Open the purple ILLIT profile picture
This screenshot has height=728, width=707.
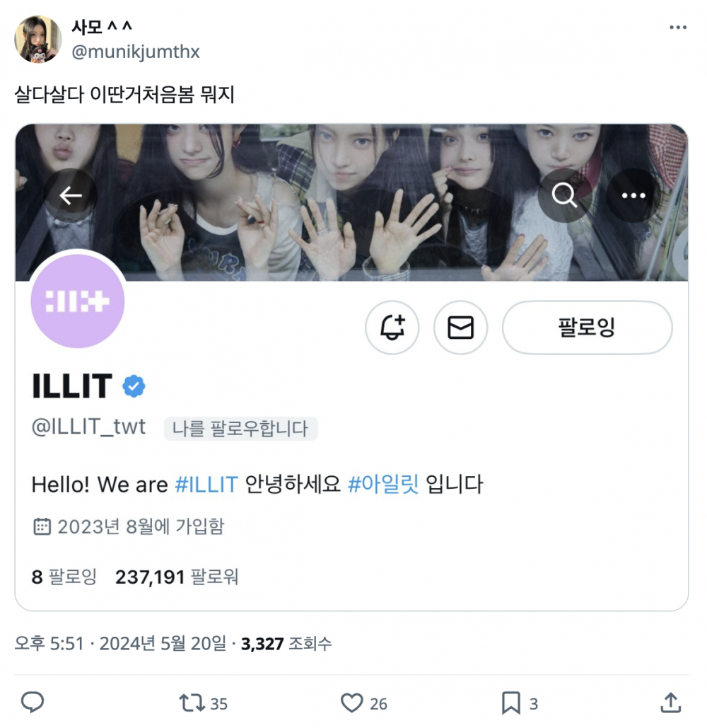[78, 301]
